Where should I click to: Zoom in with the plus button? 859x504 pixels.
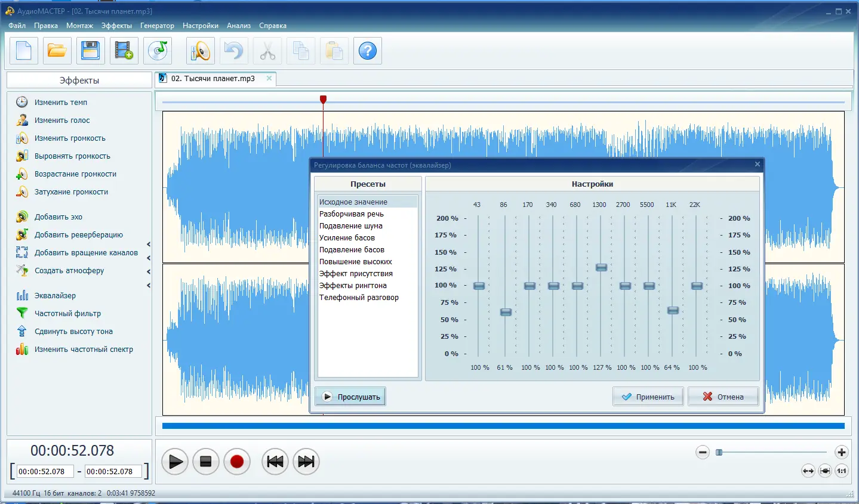click(842, 452)
